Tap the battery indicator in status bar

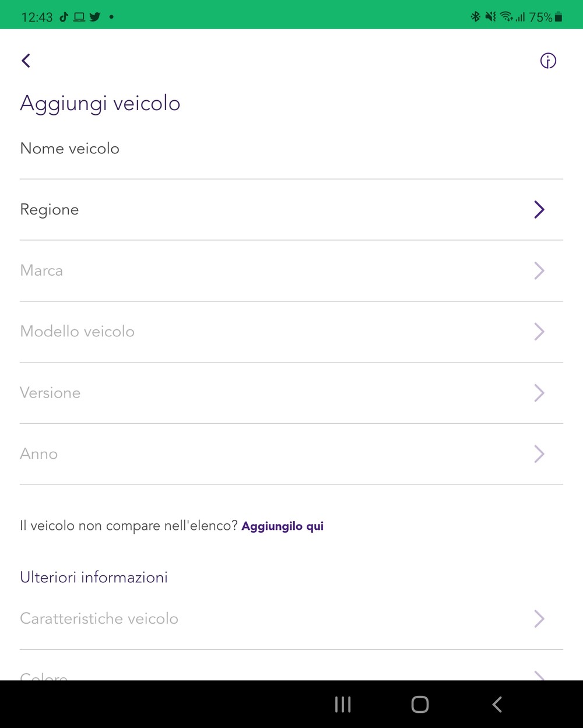(558, 17)
